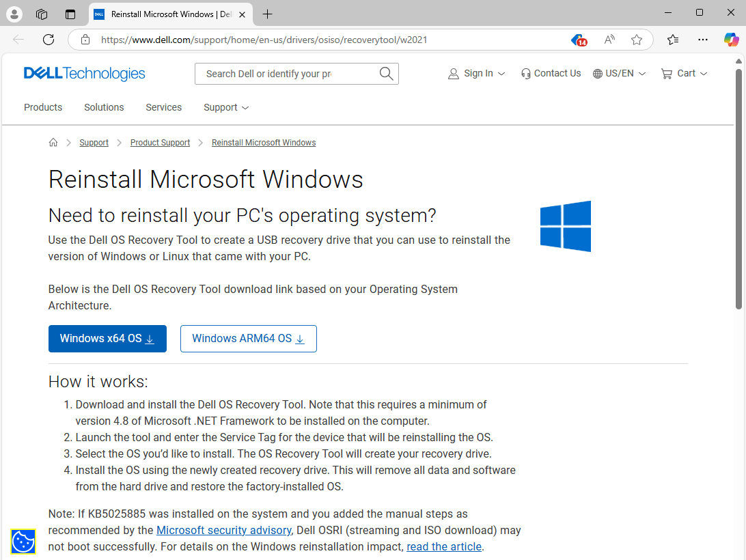Open Settings and more ellipsis menu
This screenshot has height=560, width=746.
click(x=703, y=40)
